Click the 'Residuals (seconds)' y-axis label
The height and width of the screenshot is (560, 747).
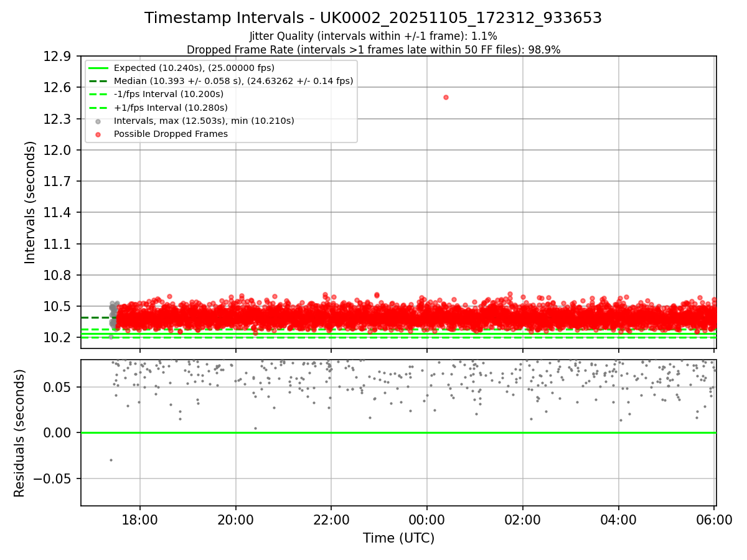(19, 433)
